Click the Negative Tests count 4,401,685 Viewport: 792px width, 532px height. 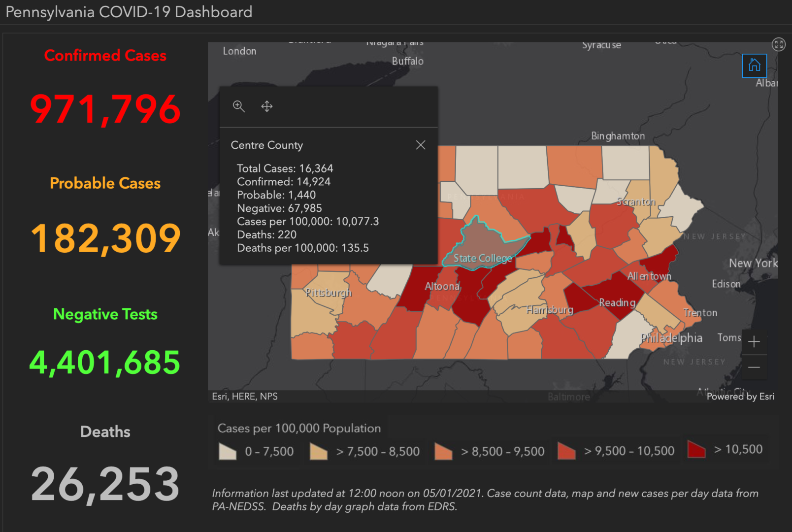105,363
